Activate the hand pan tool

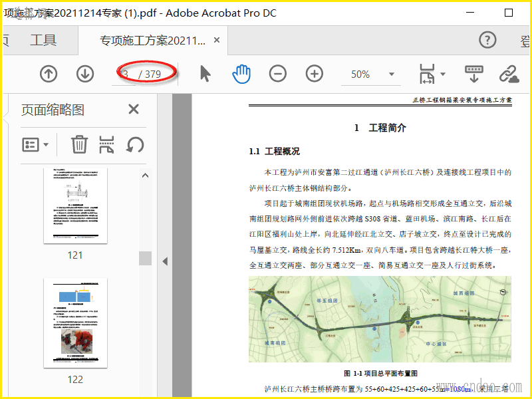coord(241,74)
